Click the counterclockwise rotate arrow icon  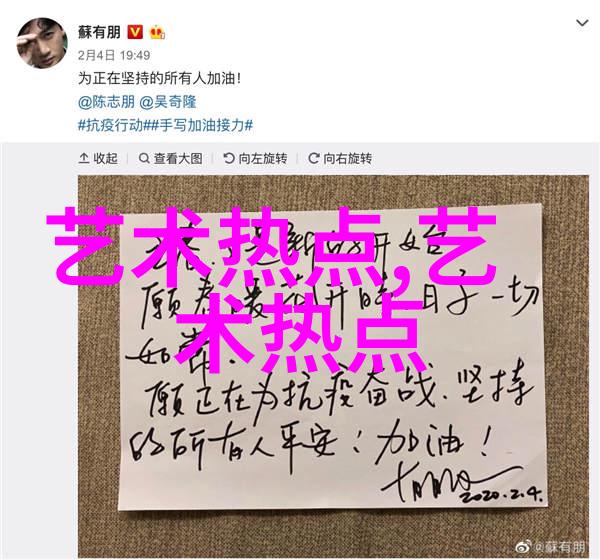click(229, 158)
